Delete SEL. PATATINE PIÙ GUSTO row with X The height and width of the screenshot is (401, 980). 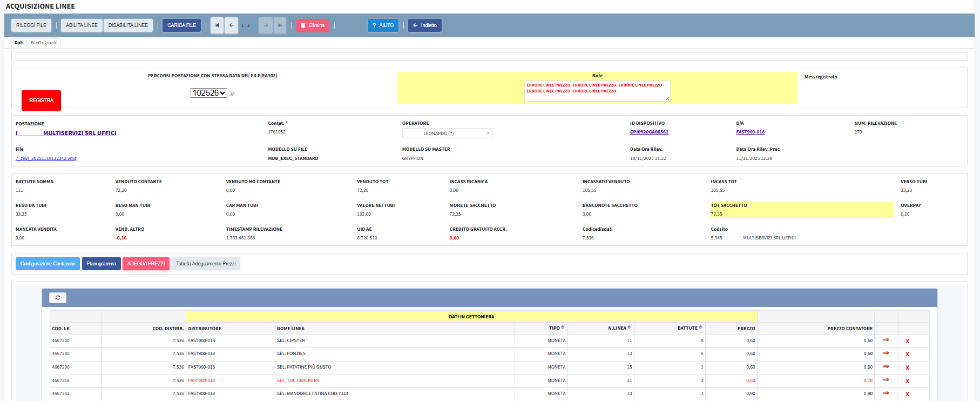coord(907,367)
